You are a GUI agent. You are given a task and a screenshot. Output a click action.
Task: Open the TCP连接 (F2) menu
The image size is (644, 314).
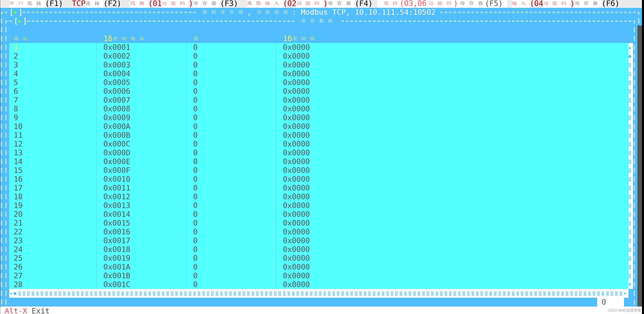tap(96, 4)
